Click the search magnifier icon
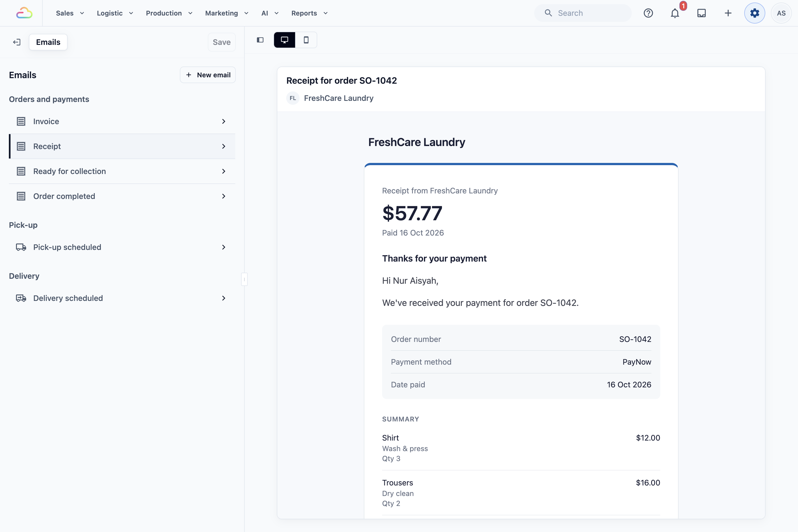Viewport: 798px width, 532px height. coord(548,13)
